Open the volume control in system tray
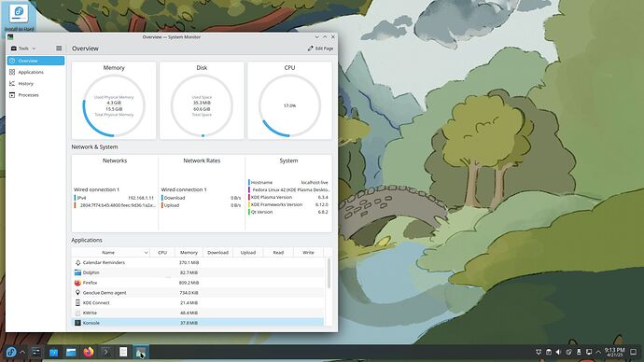 coord(558,352)
